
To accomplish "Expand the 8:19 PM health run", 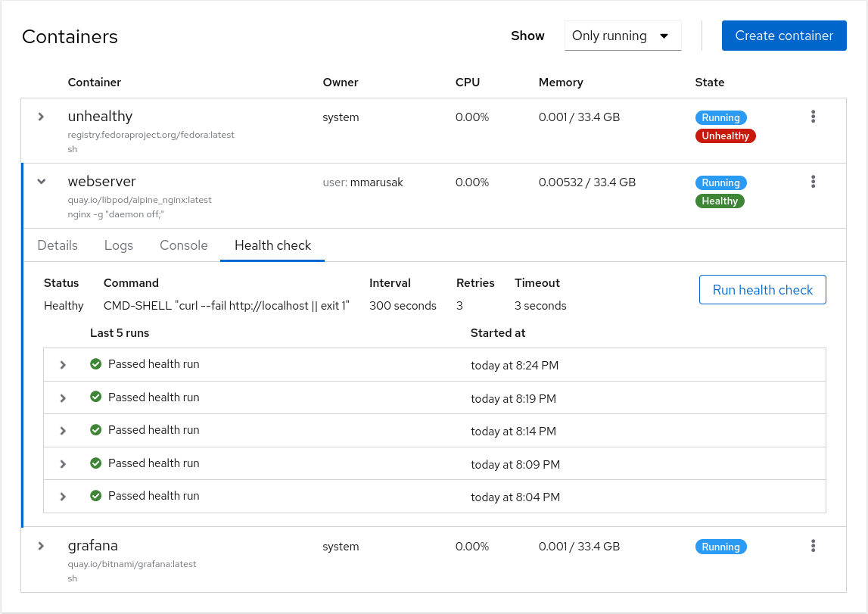I will (63, 397).
